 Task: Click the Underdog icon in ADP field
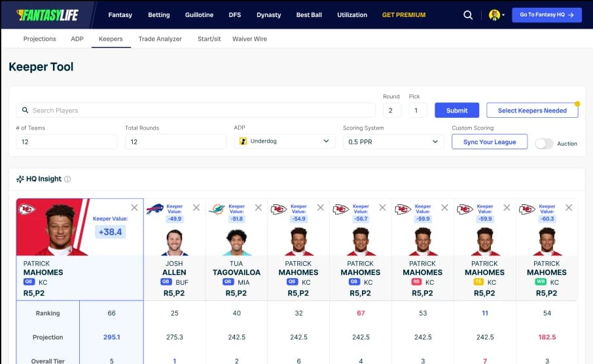point(243,141)
